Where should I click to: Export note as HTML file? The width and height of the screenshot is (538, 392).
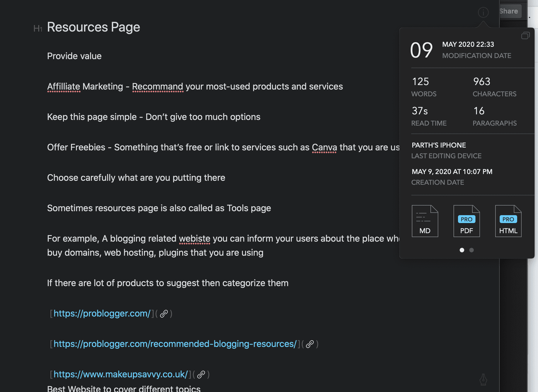[x=508, y=221]
